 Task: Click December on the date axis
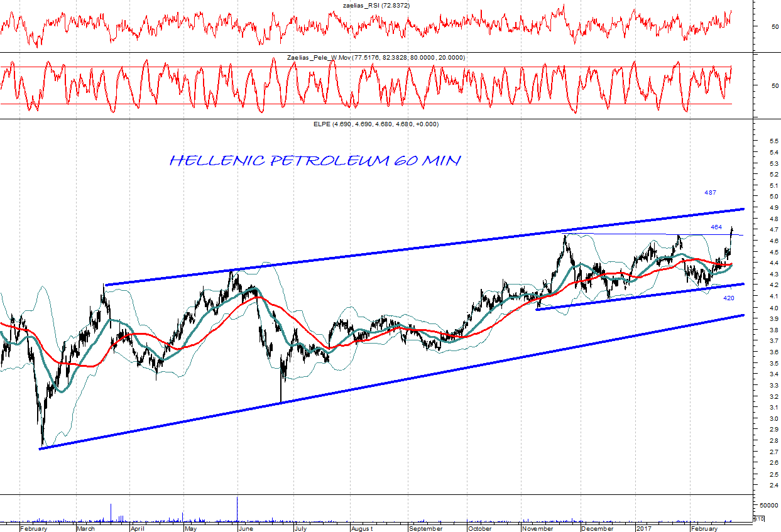[597, 528]
